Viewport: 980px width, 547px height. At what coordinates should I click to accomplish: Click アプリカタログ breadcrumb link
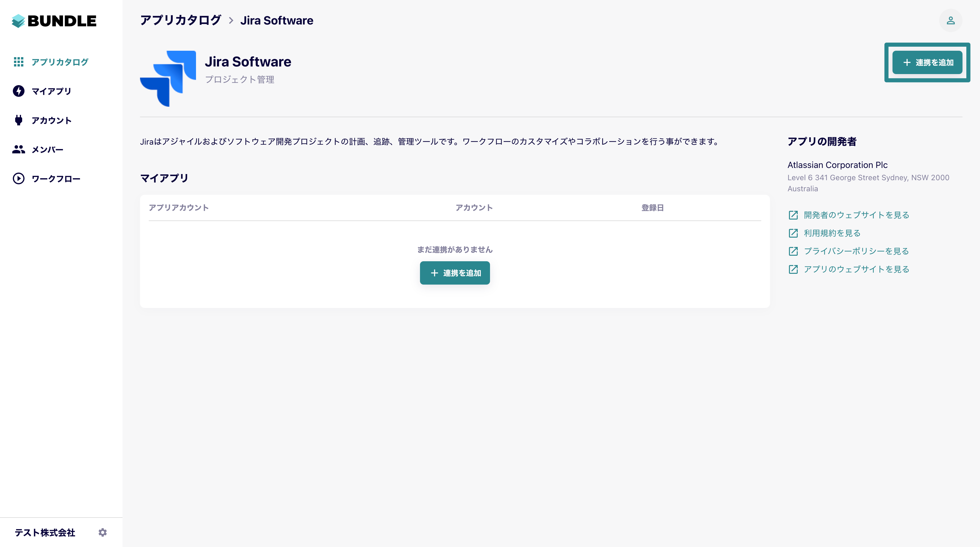(x=181, y=20)
